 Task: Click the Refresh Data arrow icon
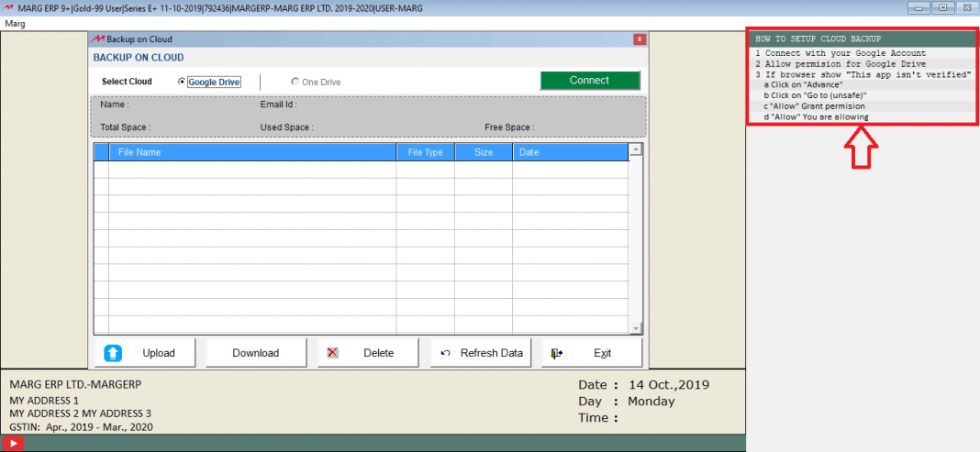pyautogui.click(x=446, y=353)
